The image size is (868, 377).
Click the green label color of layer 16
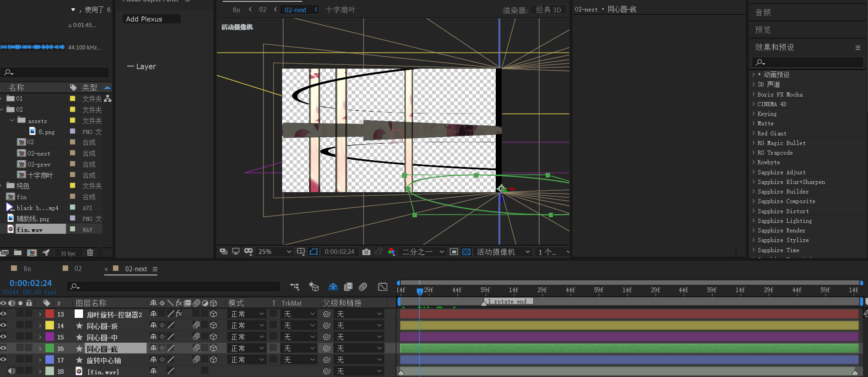[x=49, y=348]
